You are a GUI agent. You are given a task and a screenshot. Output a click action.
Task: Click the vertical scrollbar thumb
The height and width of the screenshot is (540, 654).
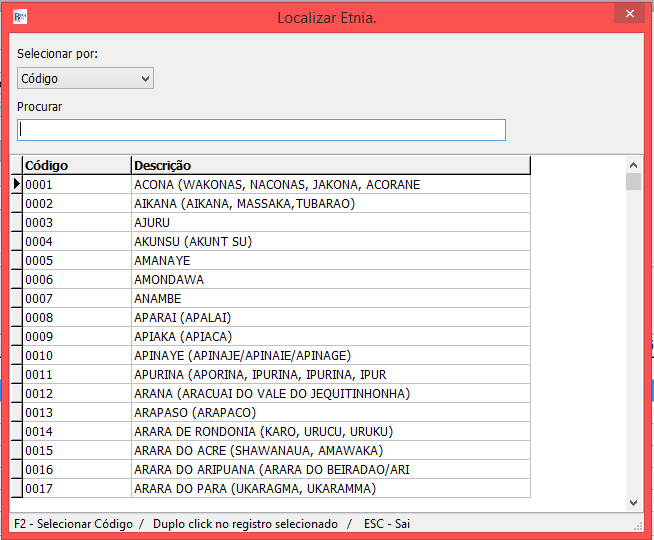(x=633, y=182)
